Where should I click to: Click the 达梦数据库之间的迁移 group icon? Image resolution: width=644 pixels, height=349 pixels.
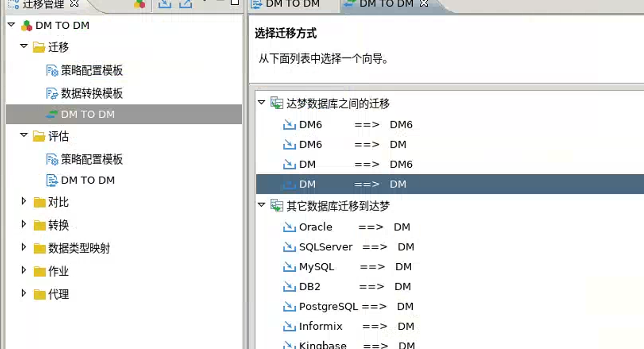tap(277, 103)
